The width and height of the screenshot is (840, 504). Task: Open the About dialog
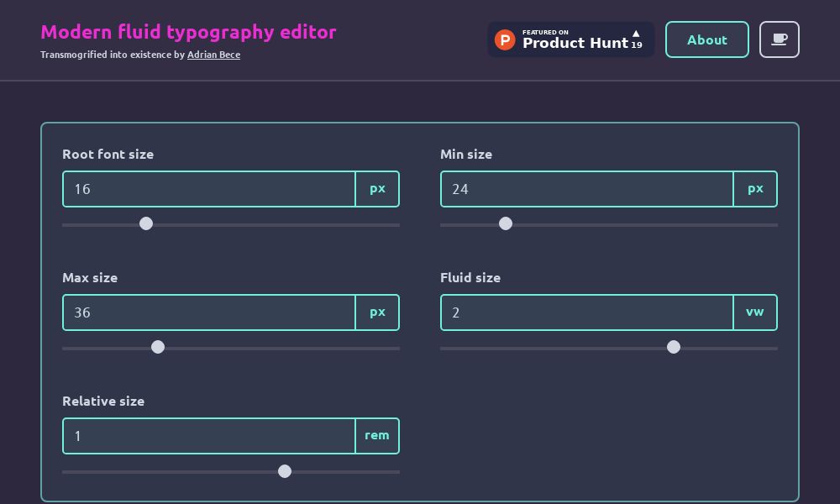pos(707,39)
